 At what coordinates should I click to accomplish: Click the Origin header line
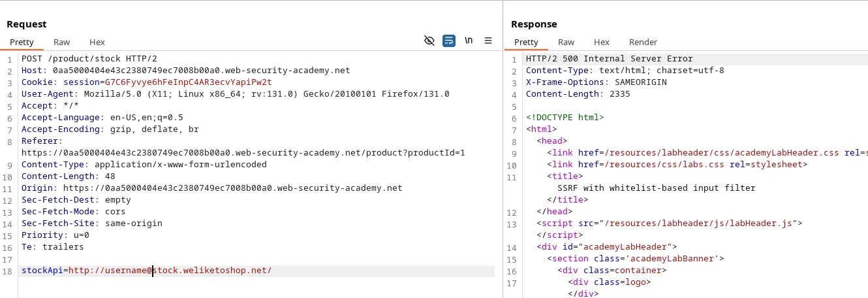pos(212,188)
